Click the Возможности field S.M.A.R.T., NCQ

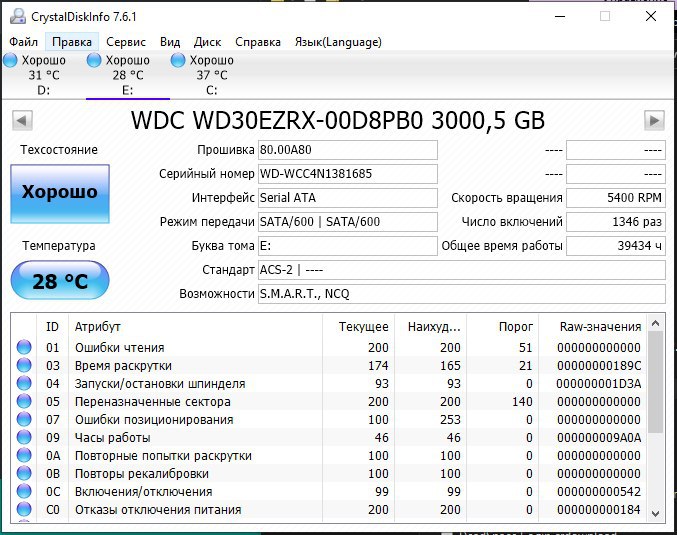point(462,294)
